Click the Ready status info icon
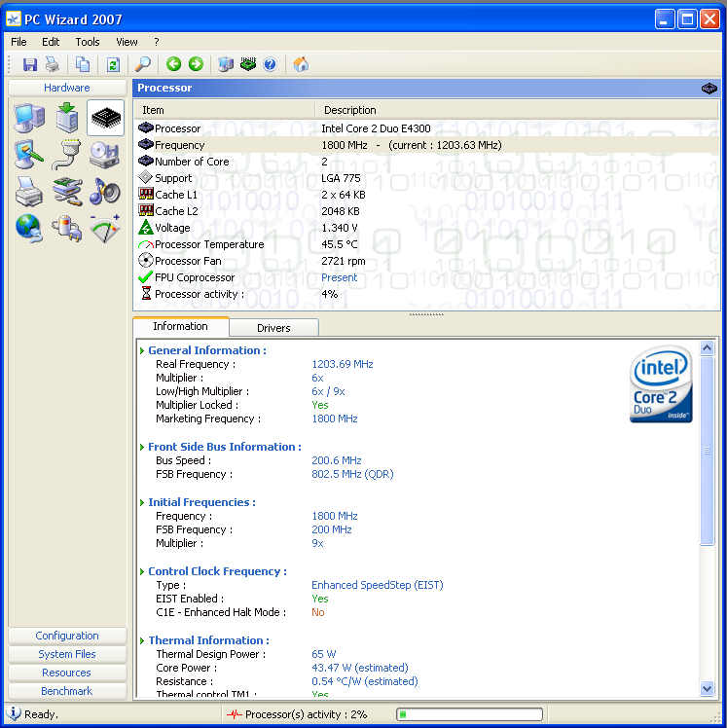Screen dimensions: 727x728 point(14,713)
